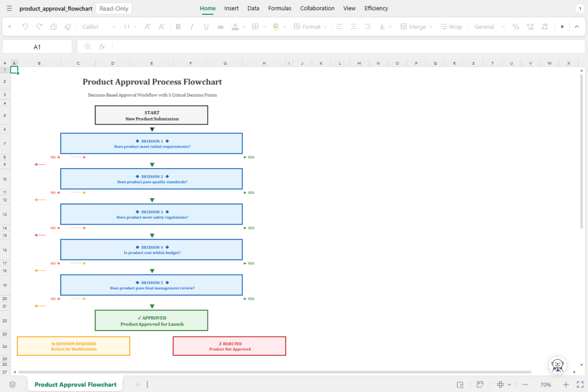Apply percent style format

pyautogui.click(x=516, y=27)
